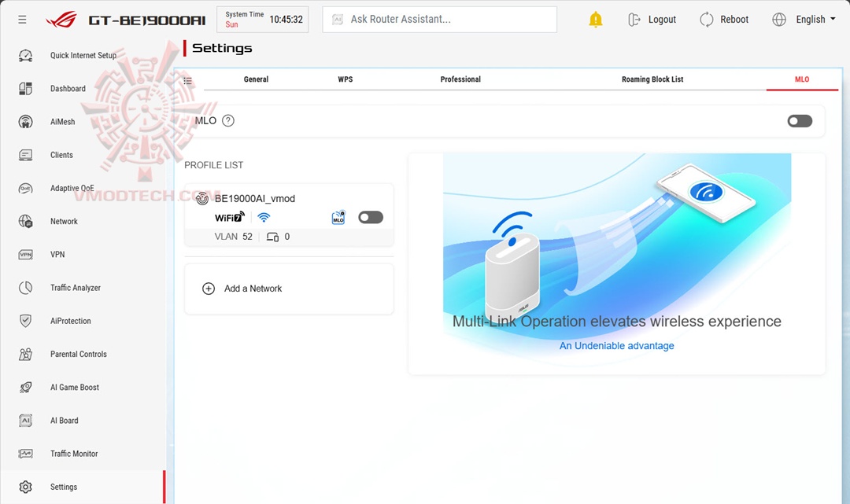Viewport: 850px width, 504px height.
Task: Click the Parental Controls icon
Action: 25,354
